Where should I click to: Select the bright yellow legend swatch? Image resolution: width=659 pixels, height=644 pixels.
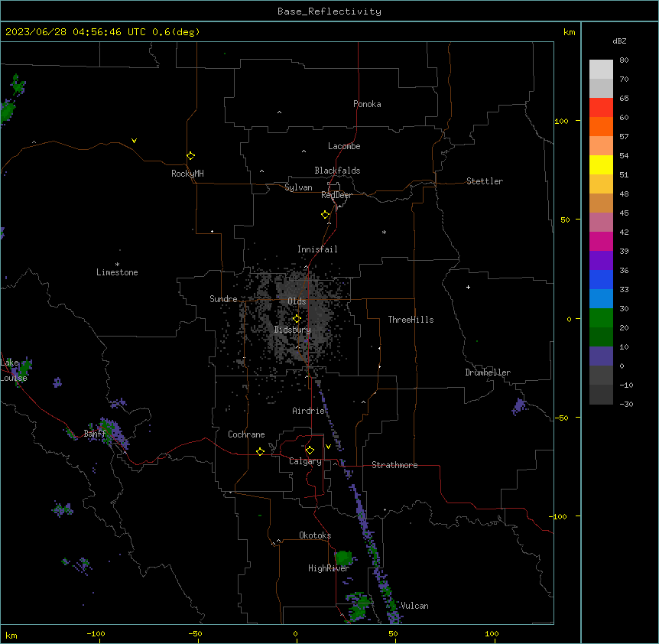pyautogui.click(x=601, y=164)
